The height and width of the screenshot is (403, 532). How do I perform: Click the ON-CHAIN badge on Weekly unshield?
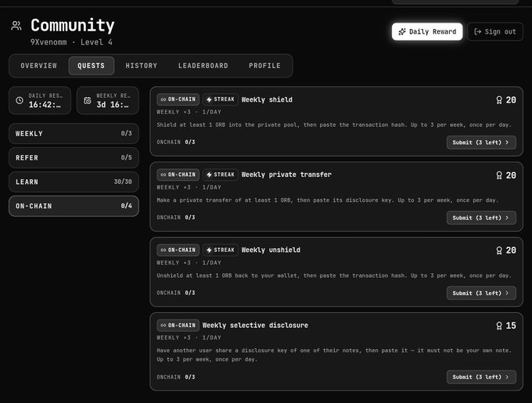tap(178, 250)
